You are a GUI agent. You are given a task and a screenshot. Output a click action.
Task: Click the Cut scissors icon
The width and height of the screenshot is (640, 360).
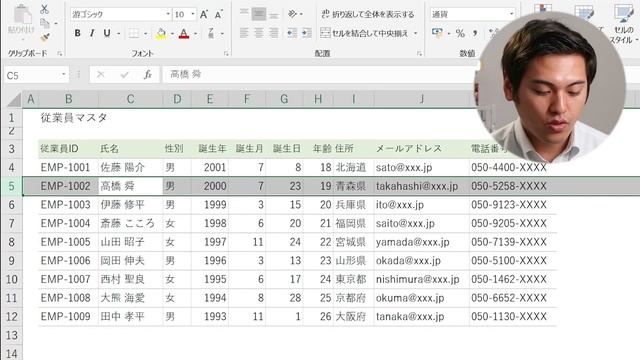tap(44, 9)
